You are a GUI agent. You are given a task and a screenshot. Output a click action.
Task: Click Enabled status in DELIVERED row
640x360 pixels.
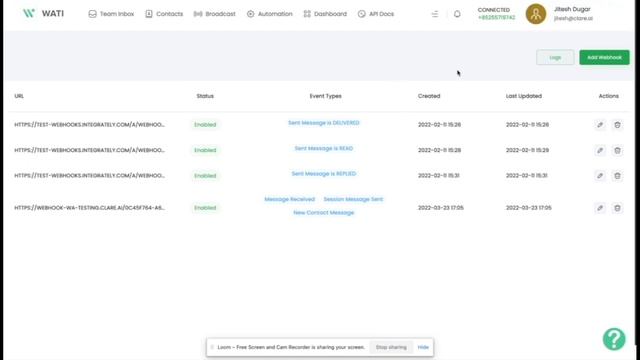[205, 124]
